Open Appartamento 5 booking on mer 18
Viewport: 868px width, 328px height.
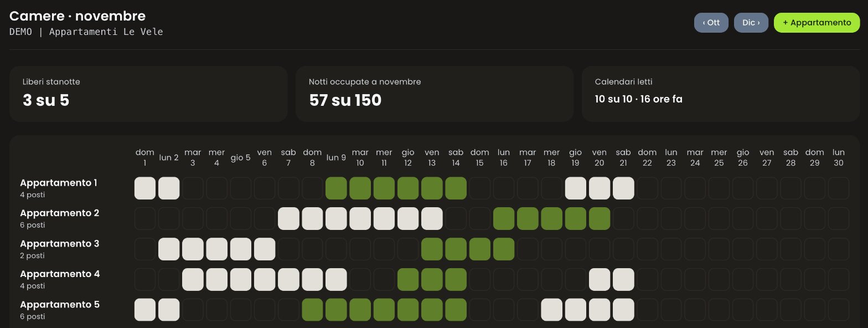(x=551, y=310)
